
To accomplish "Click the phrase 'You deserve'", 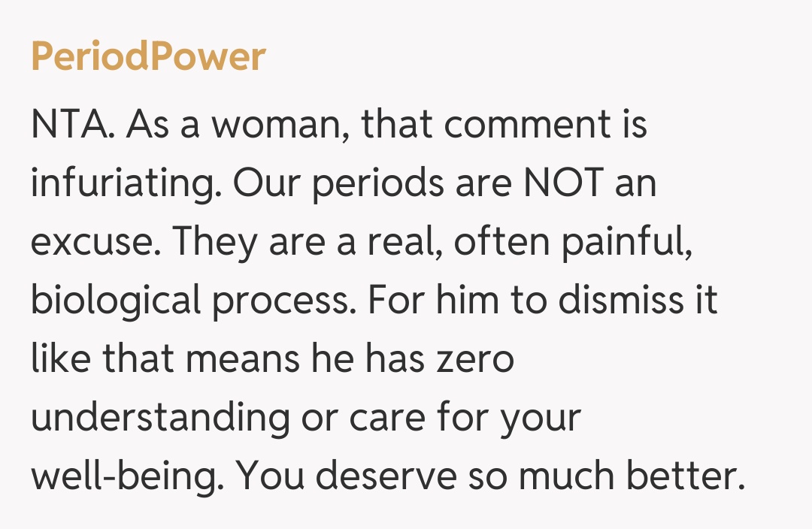I will (x=286, y=476).
